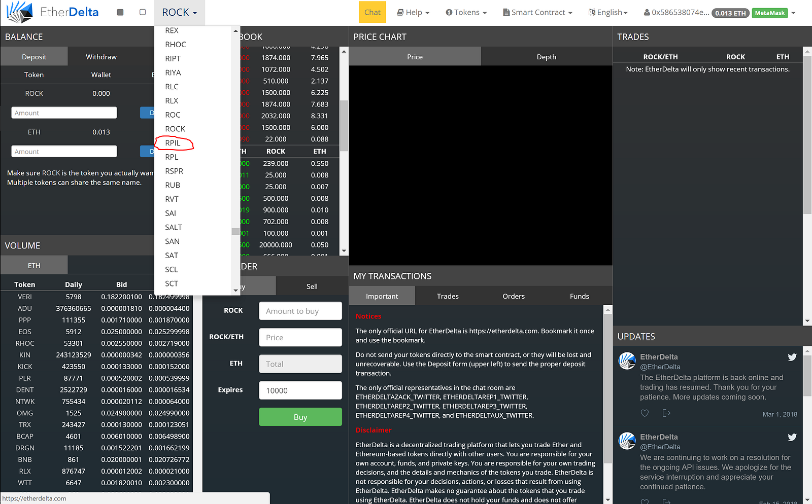
Task: Click the Amount to buy field
Action: (x=300, y=311)
